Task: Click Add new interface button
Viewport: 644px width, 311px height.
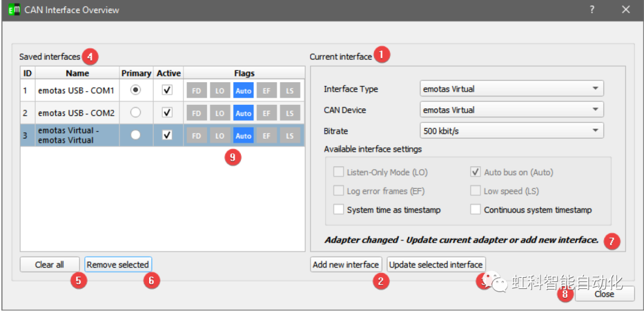Action: click(346, 265)
